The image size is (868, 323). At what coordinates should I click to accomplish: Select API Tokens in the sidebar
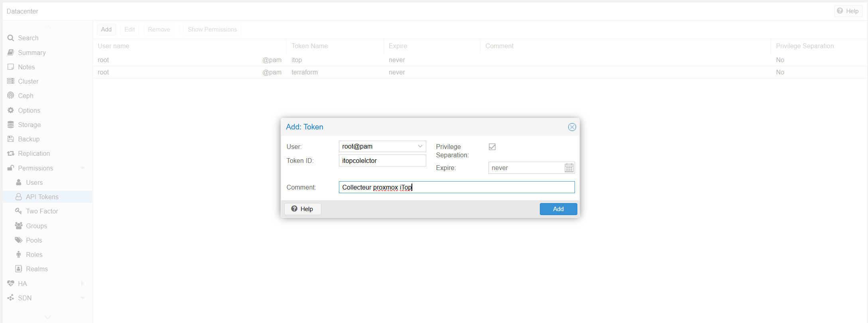point(42,197)
